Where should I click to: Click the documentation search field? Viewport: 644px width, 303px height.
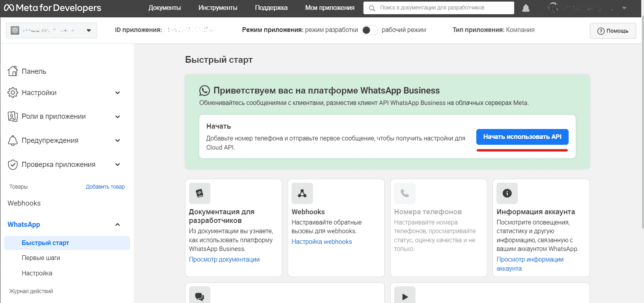(x=439, y=8)
